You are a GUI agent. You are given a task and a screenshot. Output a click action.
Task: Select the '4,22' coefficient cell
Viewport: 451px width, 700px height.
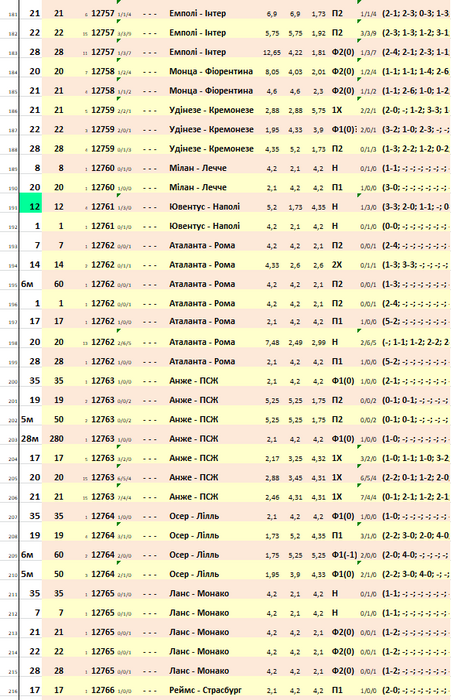295,52
